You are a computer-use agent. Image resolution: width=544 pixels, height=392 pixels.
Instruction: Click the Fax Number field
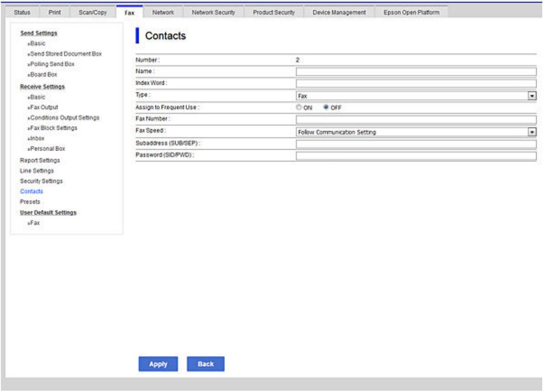coord(416,120)
